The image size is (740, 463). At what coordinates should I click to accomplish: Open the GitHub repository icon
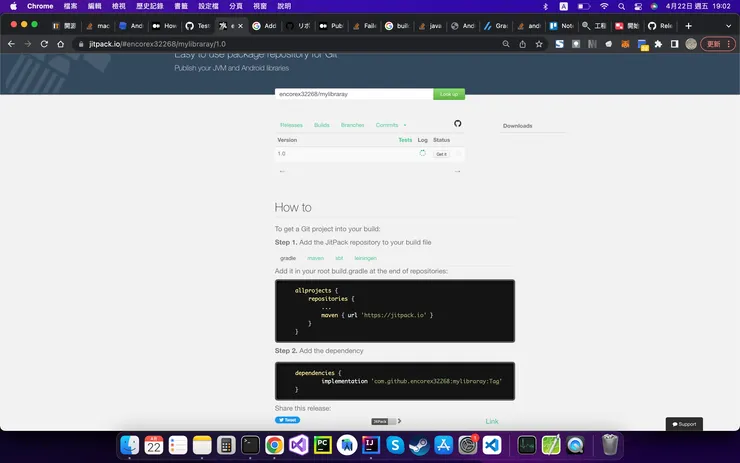(457, 124)
